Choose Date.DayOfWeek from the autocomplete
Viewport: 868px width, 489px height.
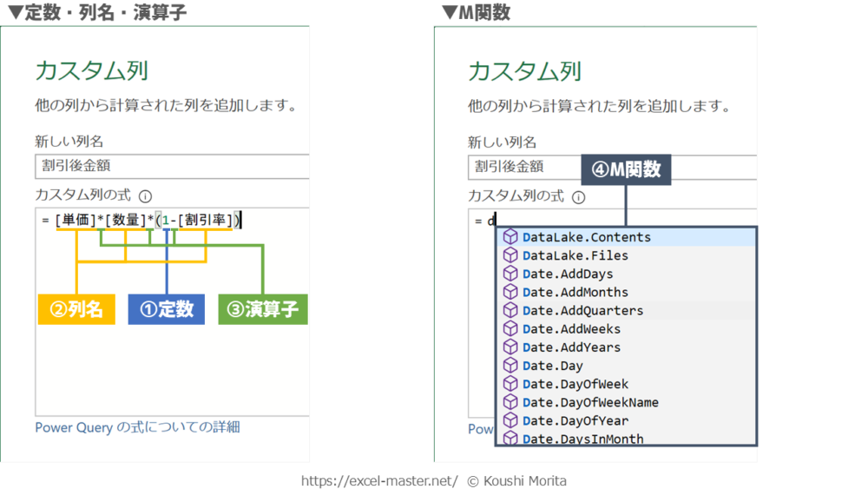tap(575, 384)
